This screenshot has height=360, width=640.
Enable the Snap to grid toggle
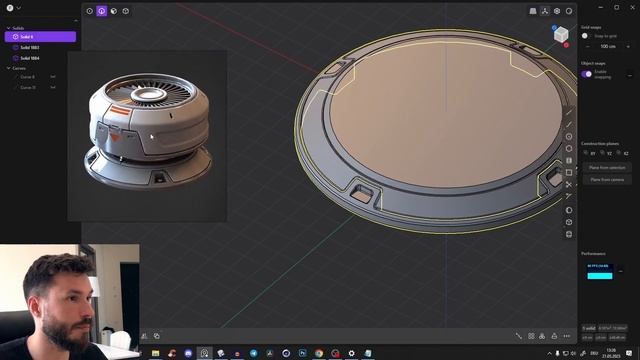tap(586, 36)
